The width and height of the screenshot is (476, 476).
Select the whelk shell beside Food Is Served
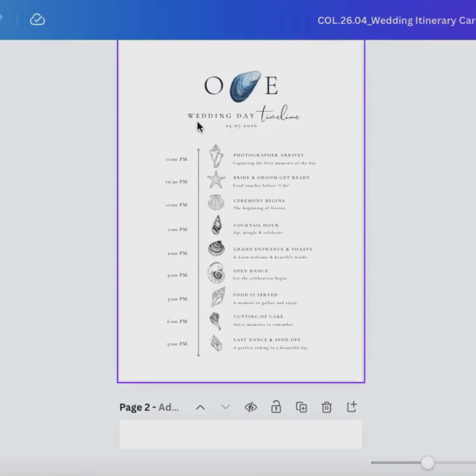click(x=218, y=296)
